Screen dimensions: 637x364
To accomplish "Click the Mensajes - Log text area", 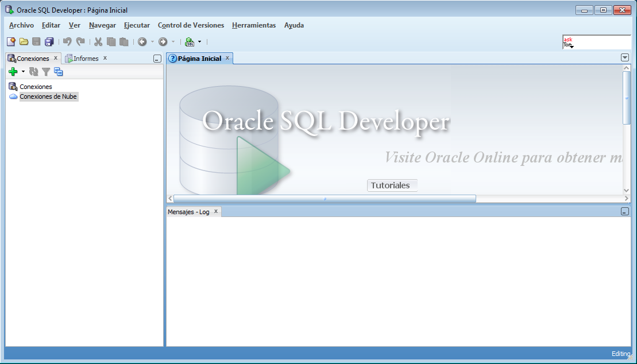I will 399,281.
